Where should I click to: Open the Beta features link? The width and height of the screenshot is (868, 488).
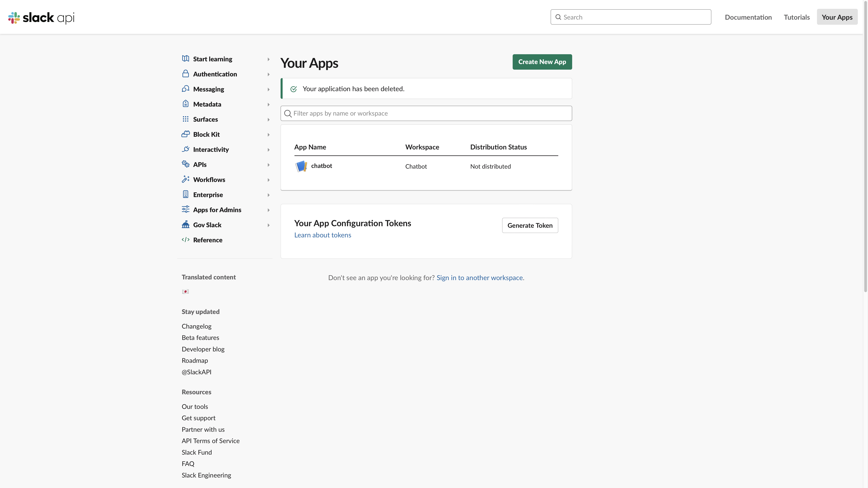200,338
